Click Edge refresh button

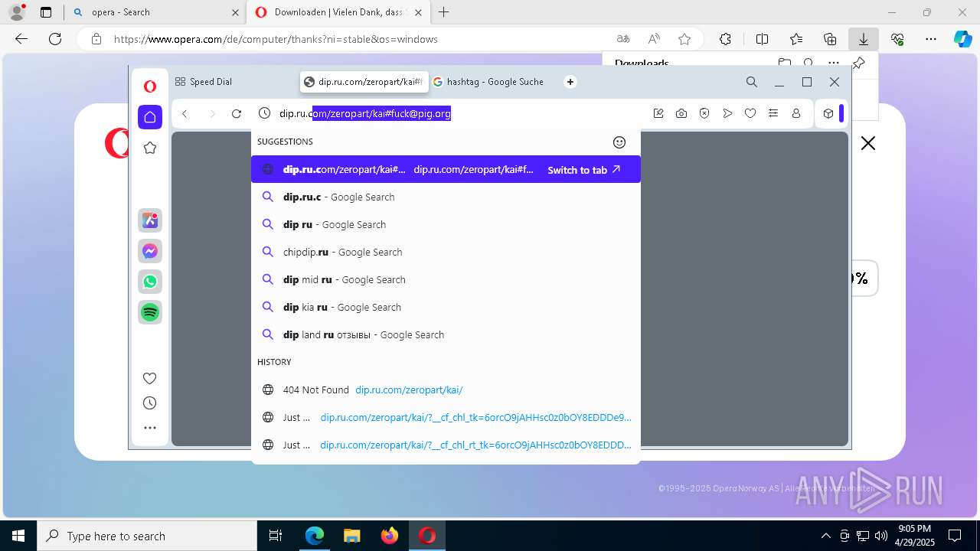[x=55, y=39]
